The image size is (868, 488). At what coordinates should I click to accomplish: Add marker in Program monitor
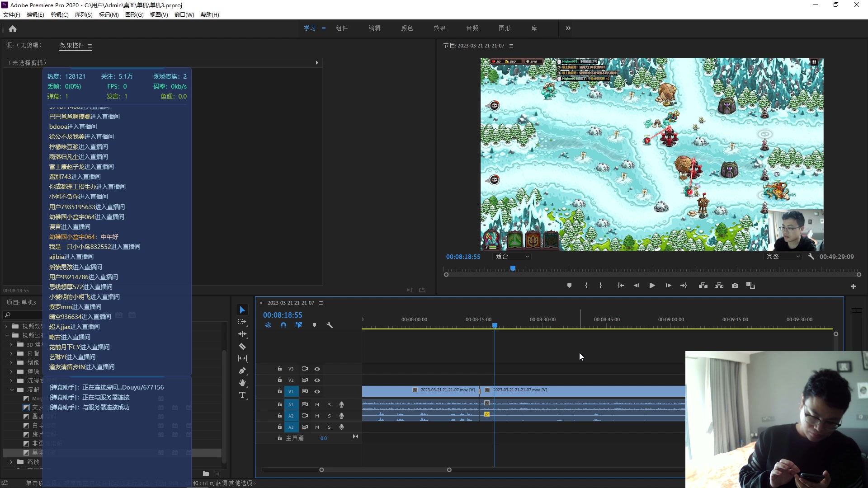pos(569,286)
